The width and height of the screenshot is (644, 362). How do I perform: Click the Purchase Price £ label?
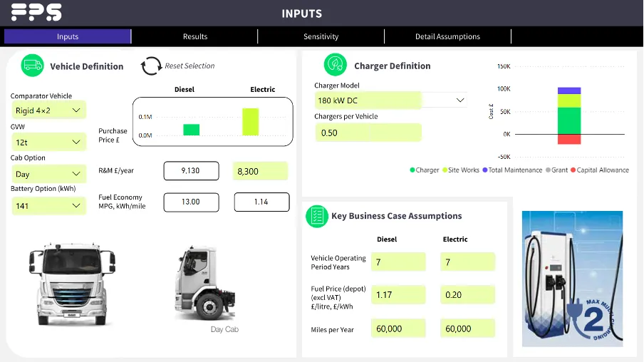(x=113, y=135)
